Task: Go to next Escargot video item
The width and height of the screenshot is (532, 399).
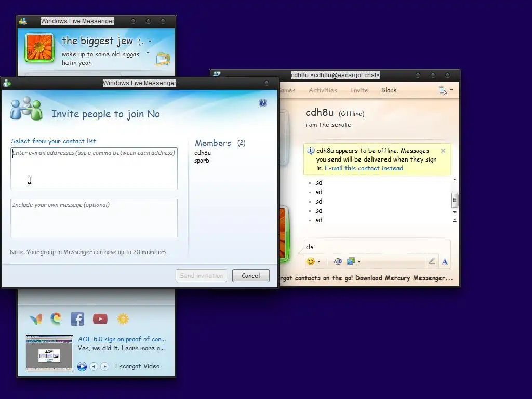Action: pyautogui.click(x=104, y=366)
